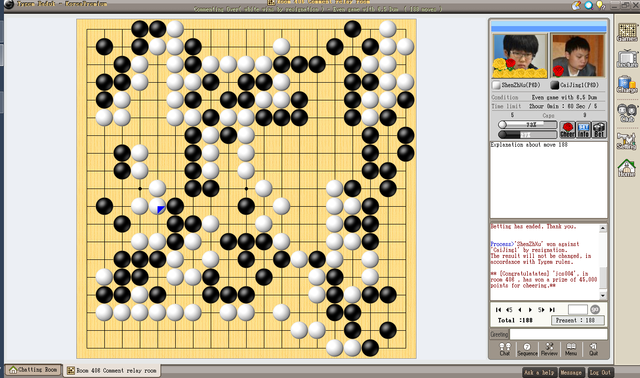Open the Sequence button
This screenshot has height=378, width=640.
point(527,349)
